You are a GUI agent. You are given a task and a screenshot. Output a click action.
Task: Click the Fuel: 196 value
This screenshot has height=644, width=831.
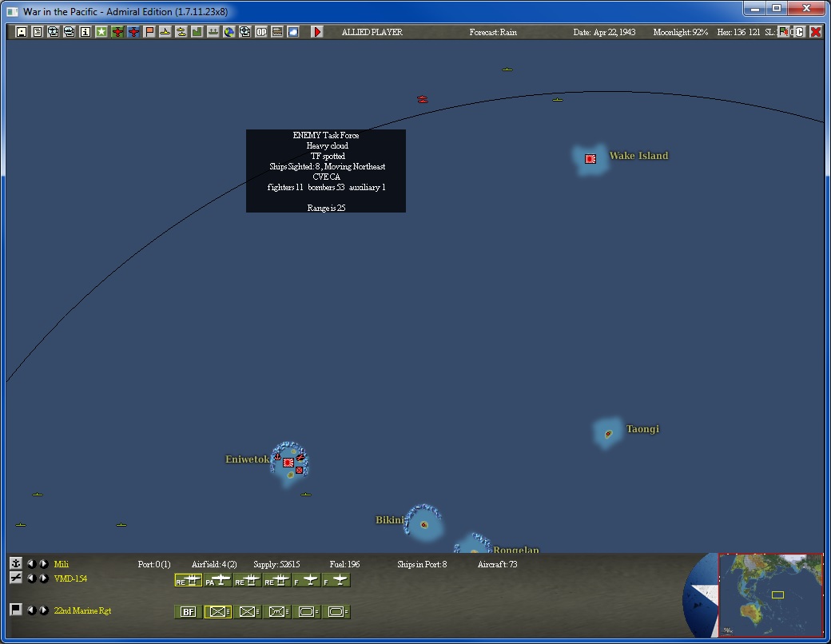point(344,564)
